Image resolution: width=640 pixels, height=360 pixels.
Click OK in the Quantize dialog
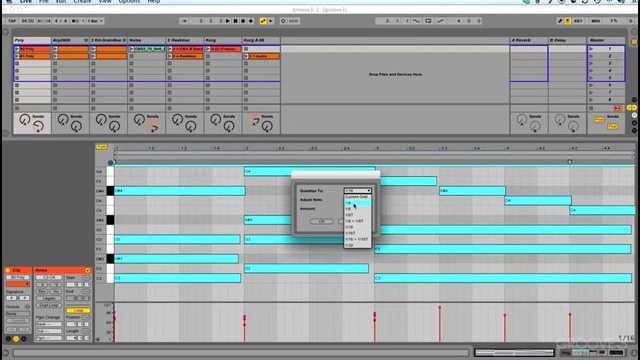pyautogui.click(x=322, y=221)
